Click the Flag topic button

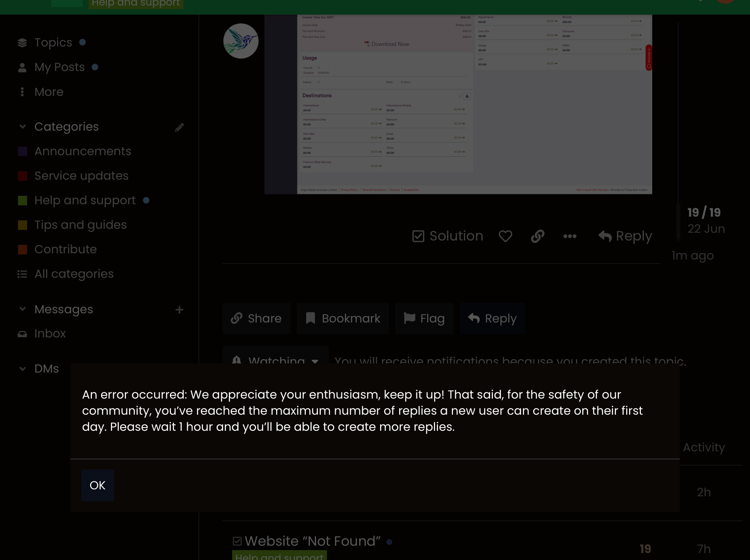click(424, 318)
